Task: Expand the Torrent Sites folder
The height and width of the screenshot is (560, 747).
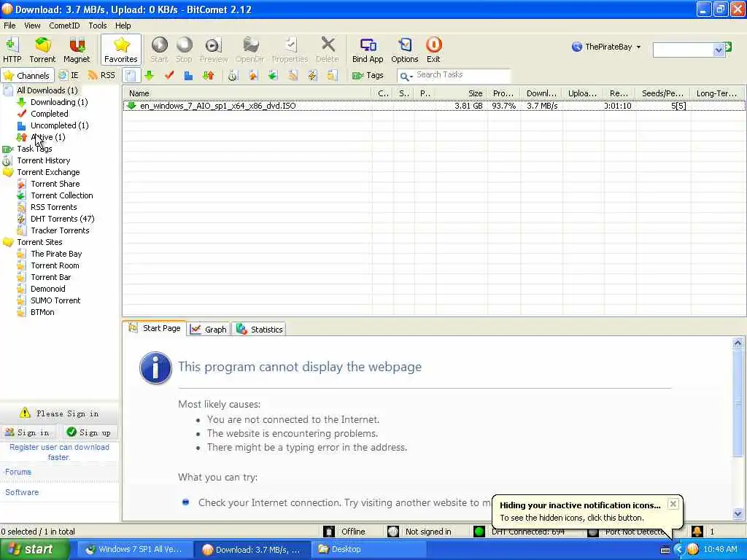Action: (x=39, y=242)
